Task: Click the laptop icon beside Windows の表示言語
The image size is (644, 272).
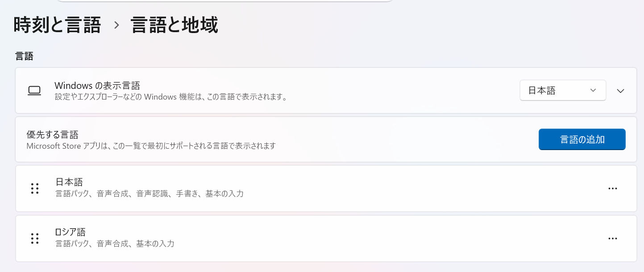Action: [34, 91]
